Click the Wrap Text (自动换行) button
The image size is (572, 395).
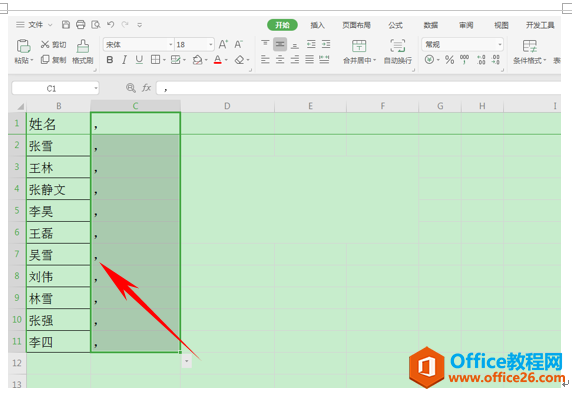pyautogui.click(x=398, y=51)
